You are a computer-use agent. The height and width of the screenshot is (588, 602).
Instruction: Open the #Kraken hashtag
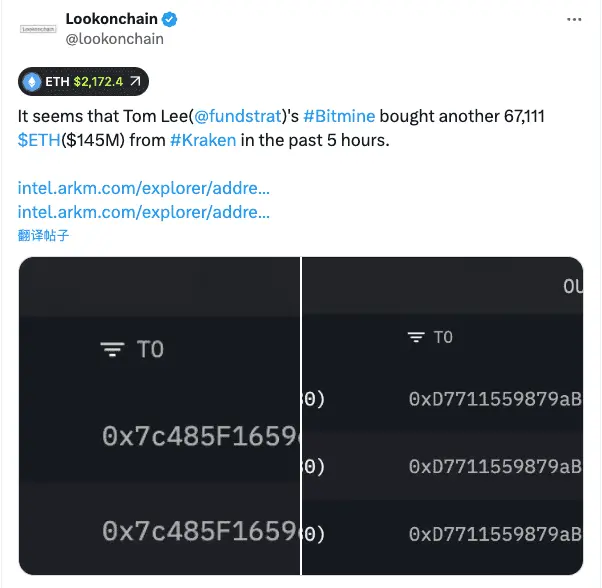click(203, 140)
